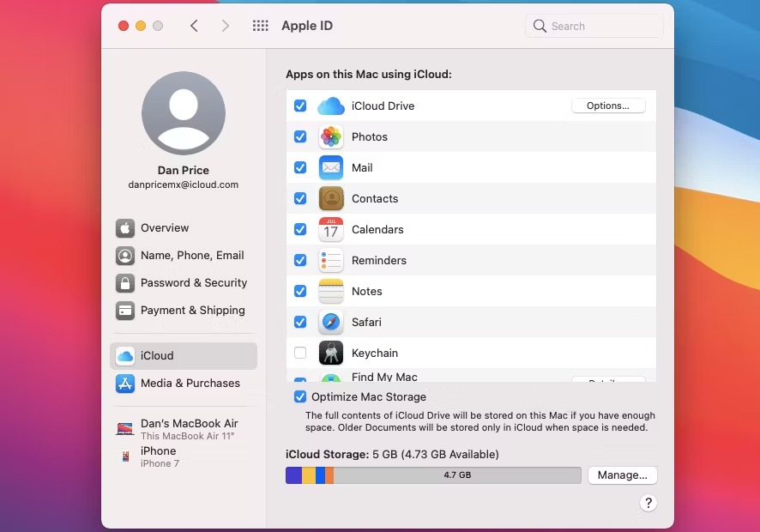Click the iCloud storage usage bar
760x532 pixels.
[x=433, y=475]
